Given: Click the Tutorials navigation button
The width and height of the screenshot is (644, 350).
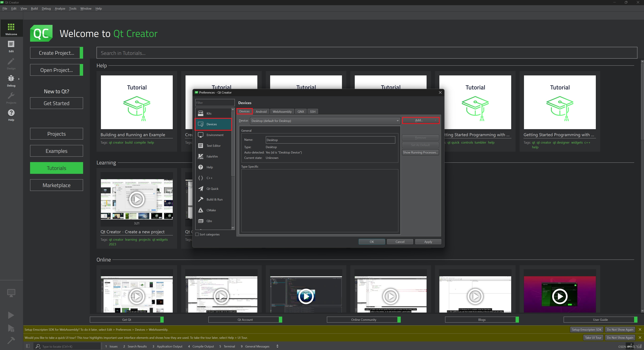Looking at the screenshot, I should [56, 168].
